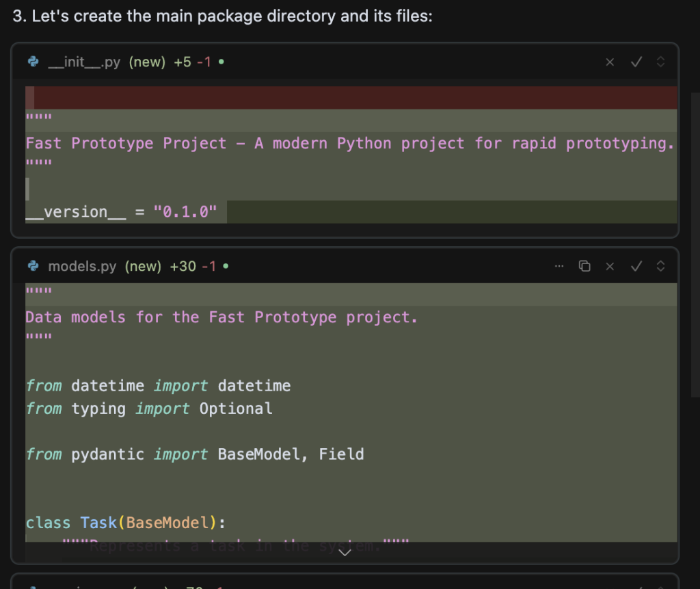This screenshot has height=589, width=700.
Task: Click the Python icon beside models.py
Action: pyautogui.click(x=33, y=266)
